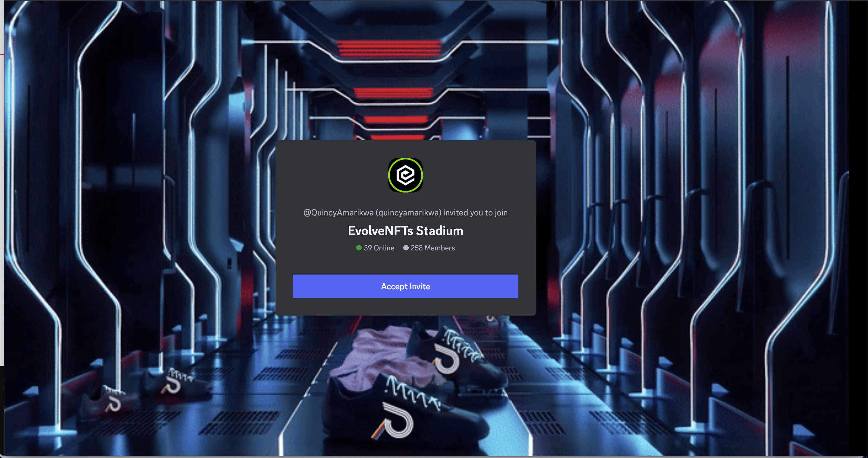Image resolution: width=868 pixels, height=458 pixels.
Task: Click the 258 Members count label
Action: pos(433,248)
